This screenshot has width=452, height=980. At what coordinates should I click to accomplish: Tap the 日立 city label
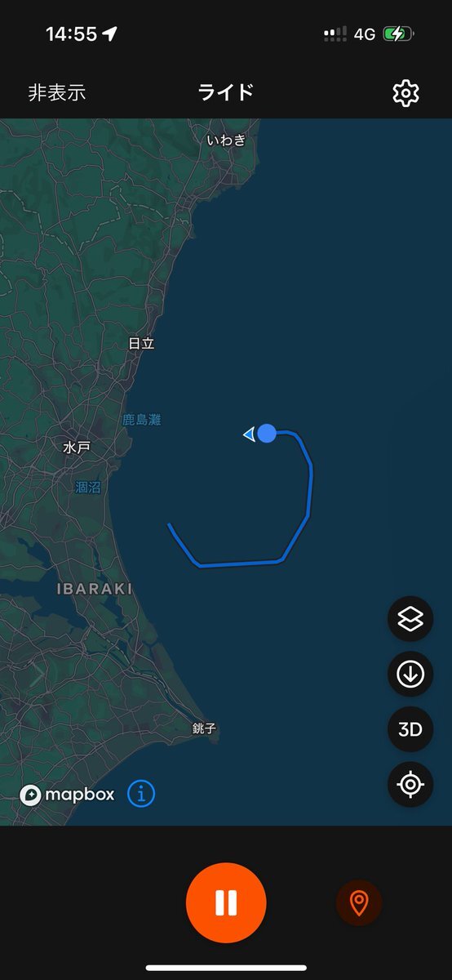(x=141, y=344)
